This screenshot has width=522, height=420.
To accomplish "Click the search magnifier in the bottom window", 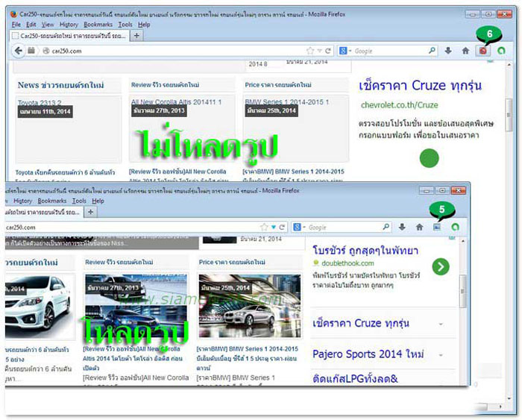I will point(386,227).
